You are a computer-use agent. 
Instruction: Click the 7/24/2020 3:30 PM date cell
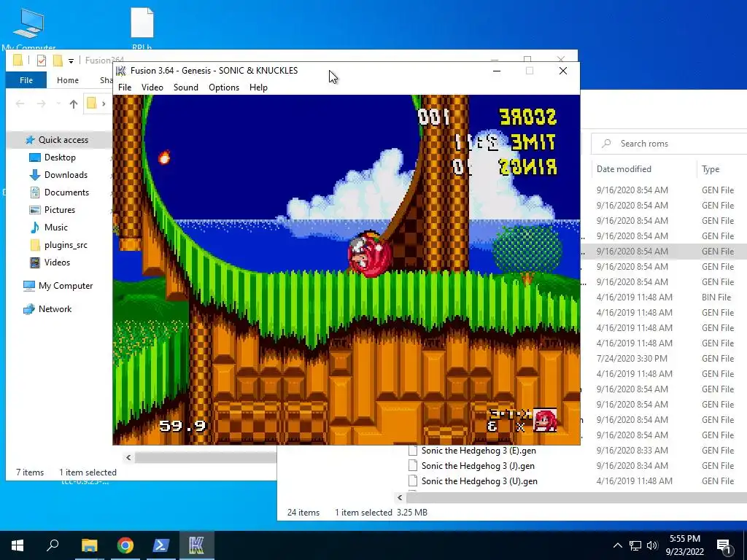pyautogui.click(x=632, y=358)
